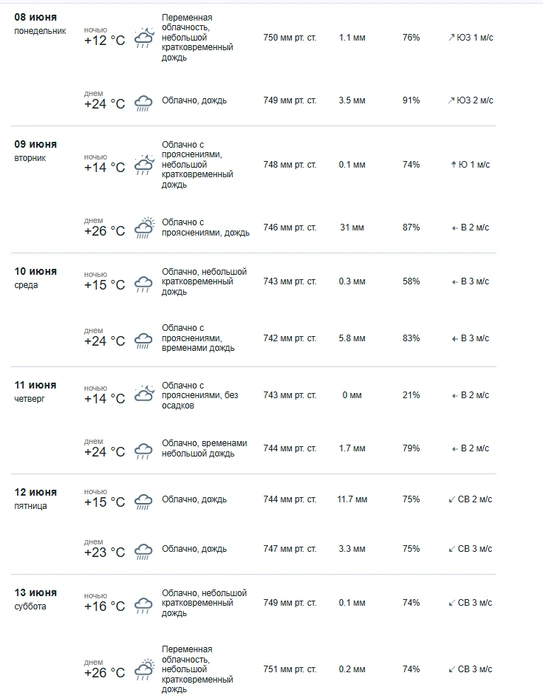Click the 11 июня daytime rain icon
This screenshot has width=543, height=700.
pyautogui.click(x=143, y=451)
